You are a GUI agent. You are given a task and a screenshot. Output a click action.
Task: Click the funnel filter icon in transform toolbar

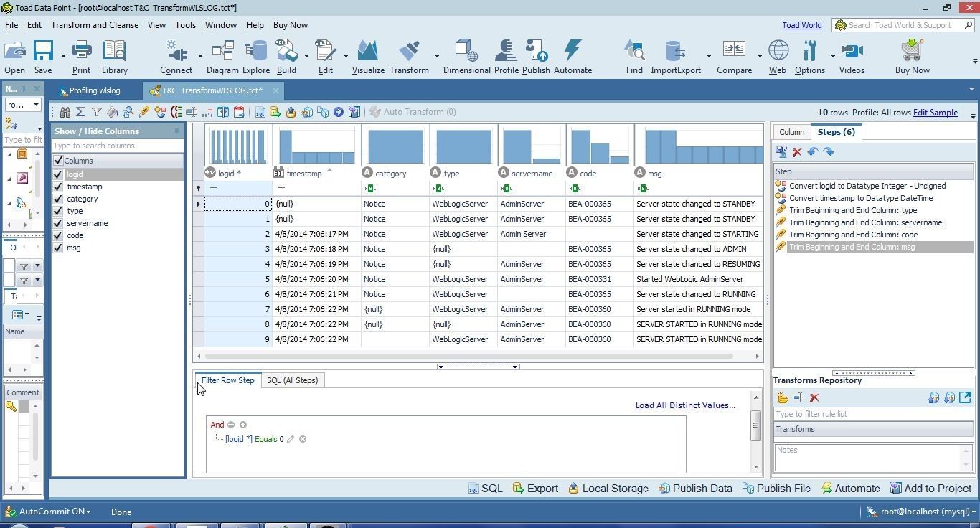97,112
